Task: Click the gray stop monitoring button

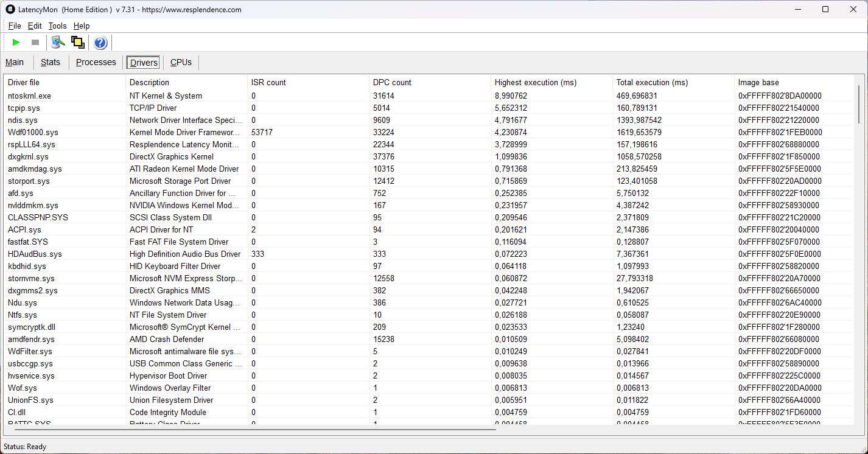Action: [x=35, y=43]
